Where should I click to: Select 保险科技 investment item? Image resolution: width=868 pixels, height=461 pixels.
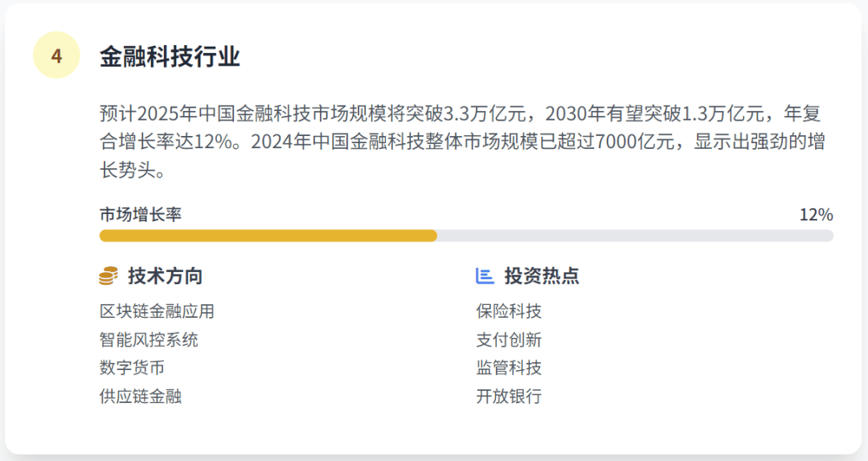pos(509,311)
